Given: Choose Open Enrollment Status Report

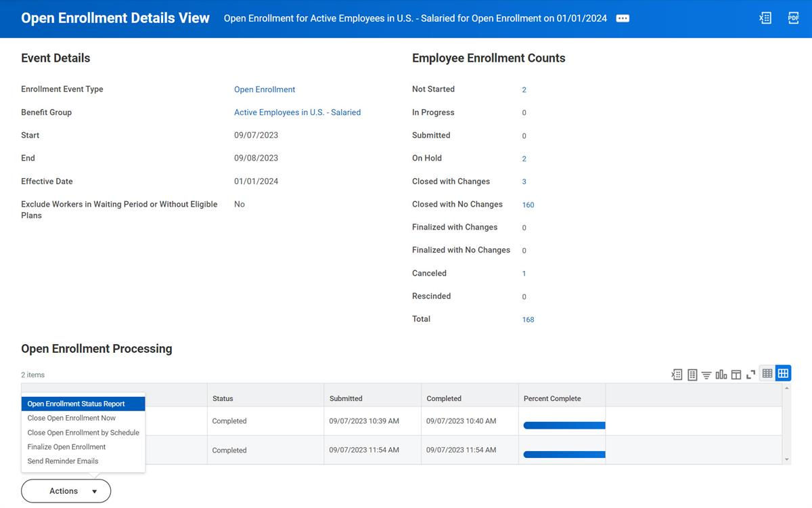Looking at the screenshot, I should point(83,404).
